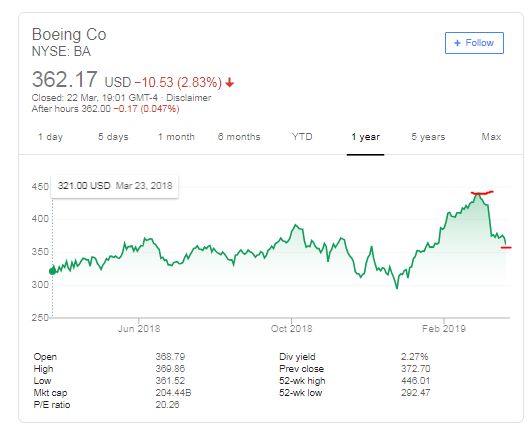Click the Jun 2018 axis label

click(139, 329)
